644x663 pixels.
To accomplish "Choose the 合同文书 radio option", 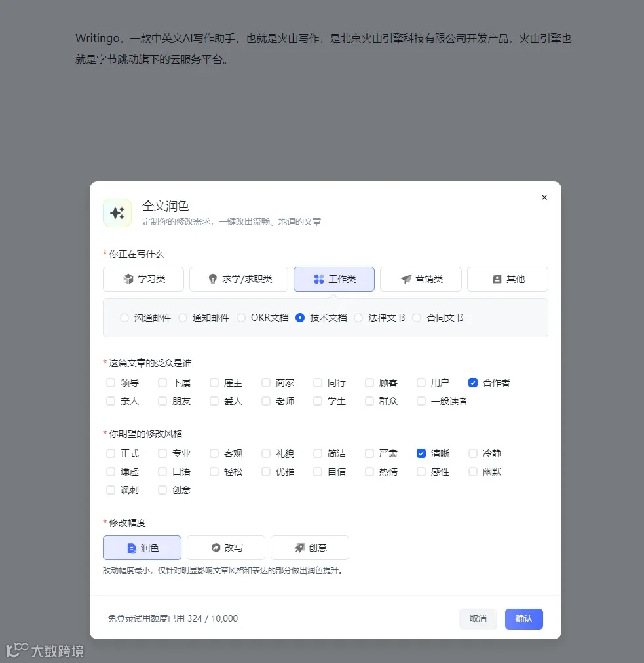I will click(x=417, y=318).
